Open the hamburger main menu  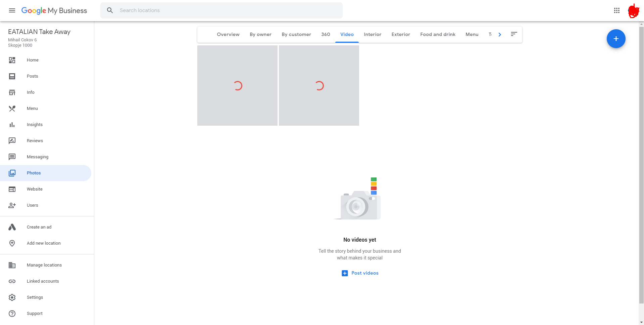tap(12, 10)
